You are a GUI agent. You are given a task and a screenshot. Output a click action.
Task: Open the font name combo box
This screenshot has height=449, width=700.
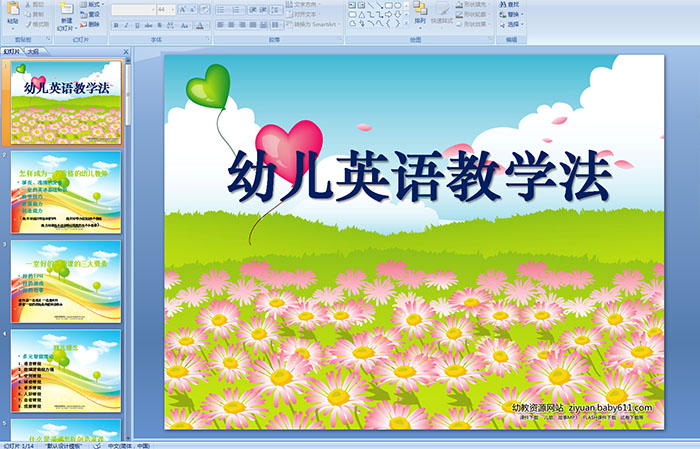133,10
